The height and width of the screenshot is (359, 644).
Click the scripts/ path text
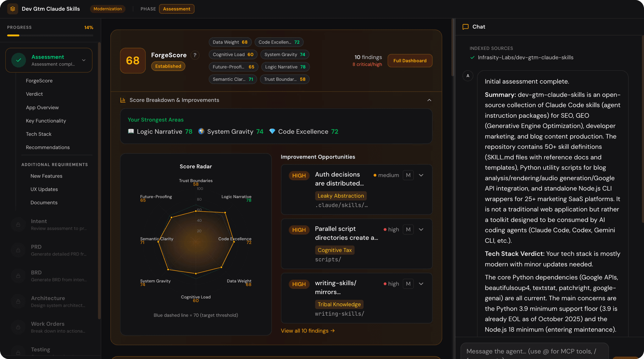point(328,259)
